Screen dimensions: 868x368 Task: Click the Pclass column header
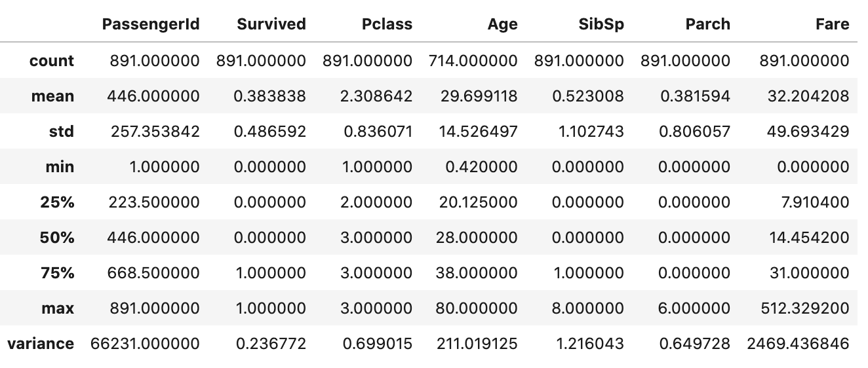[387, 24]
